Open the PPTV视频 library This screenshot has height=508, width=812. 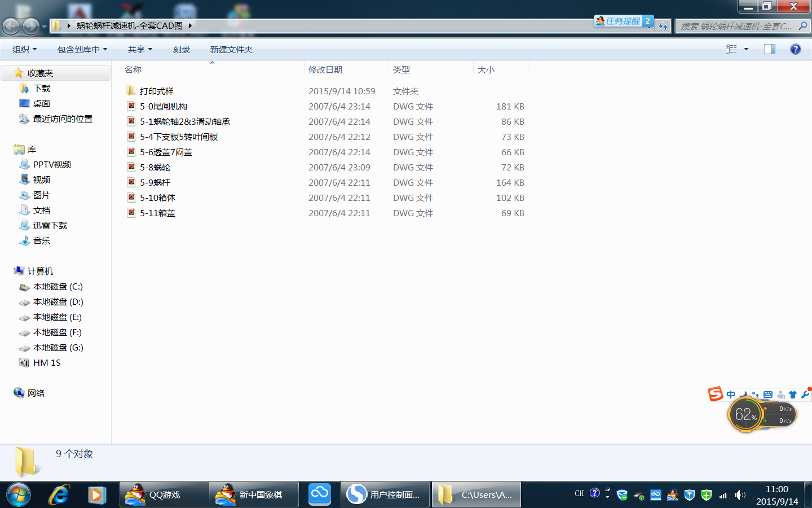click(52, 165)
